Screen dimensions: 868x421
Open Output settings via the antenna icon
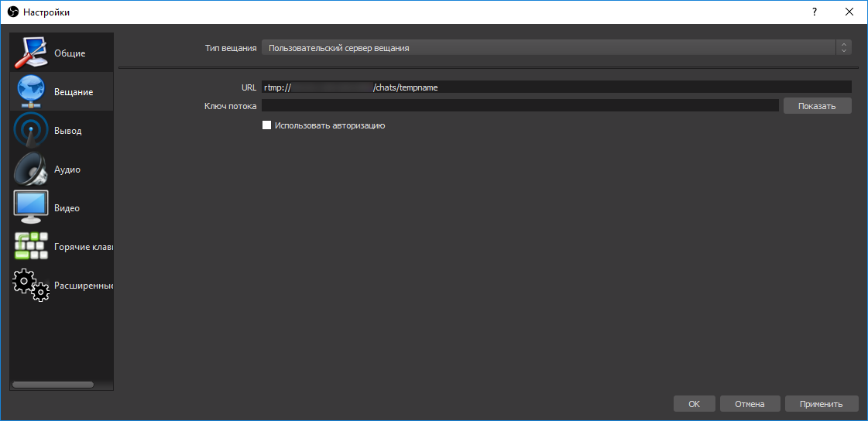(31, 131)
